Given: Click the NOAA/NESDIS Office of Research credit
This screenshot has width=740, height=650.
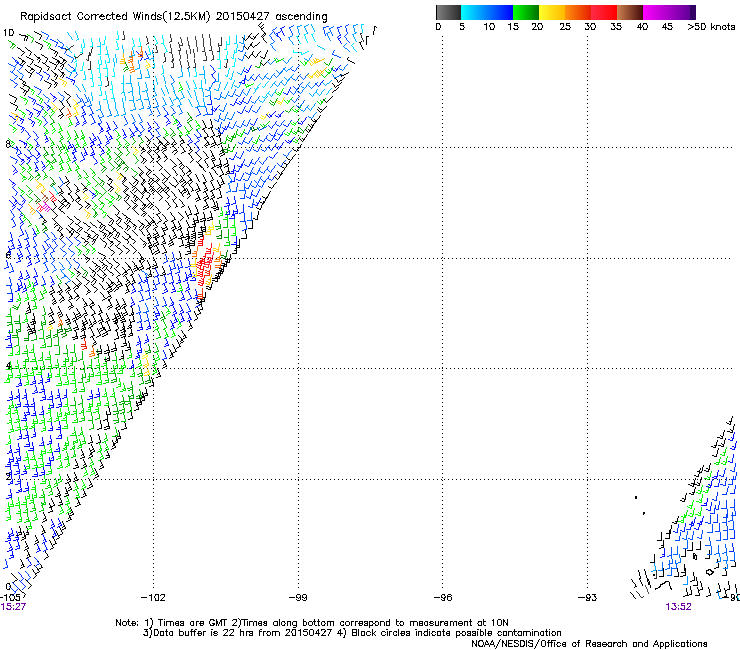Looking at the screenshot, I should [589, 644].
